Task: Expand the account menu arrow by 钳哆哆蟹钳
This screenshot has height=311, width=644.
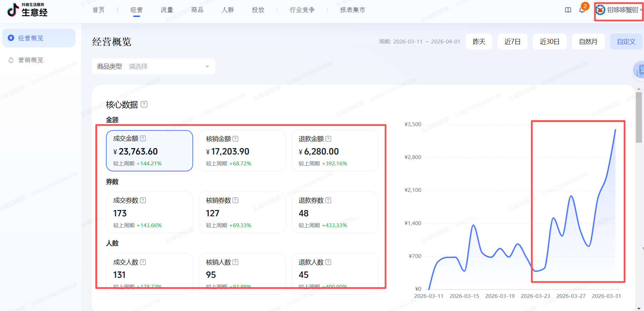Action: point(641,10)
